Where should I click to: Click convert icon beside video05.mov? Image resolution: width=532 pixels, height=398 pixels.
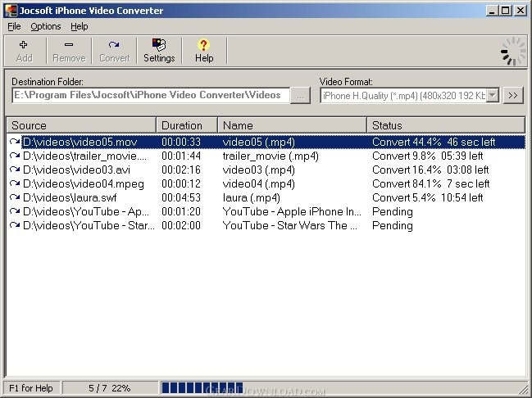click(15, 142)
